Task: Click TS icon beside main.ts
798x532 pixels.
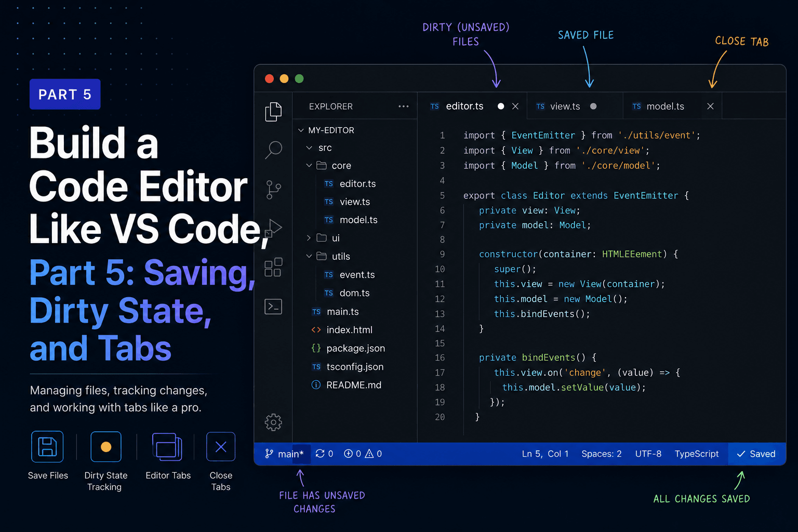Action: 316,312
